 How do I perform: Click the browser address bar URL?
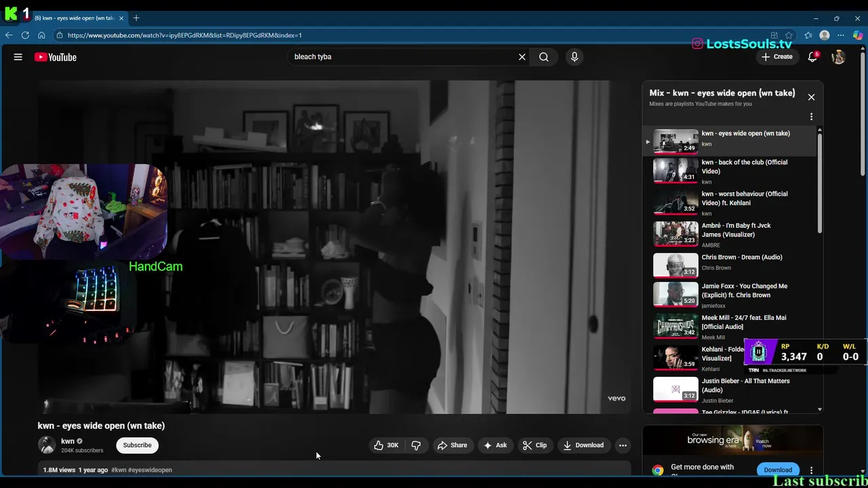(x=184, y=35)
